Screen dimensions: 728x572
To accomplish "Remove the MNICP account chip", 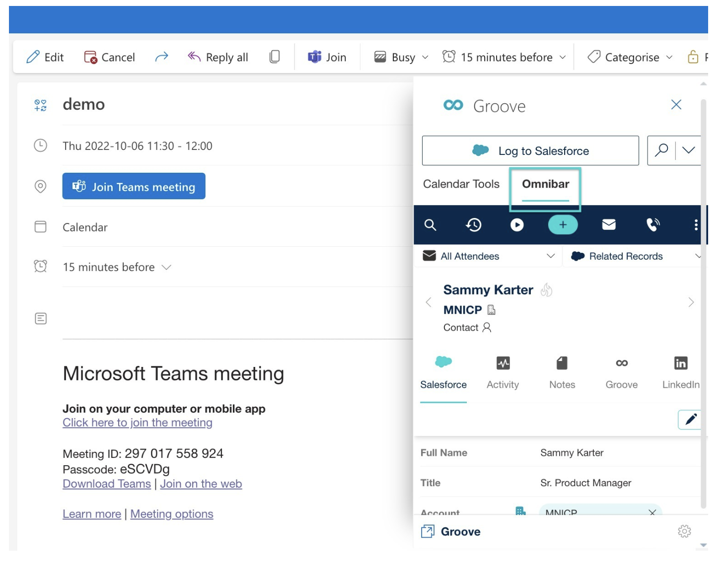I will tap(653, 512).
